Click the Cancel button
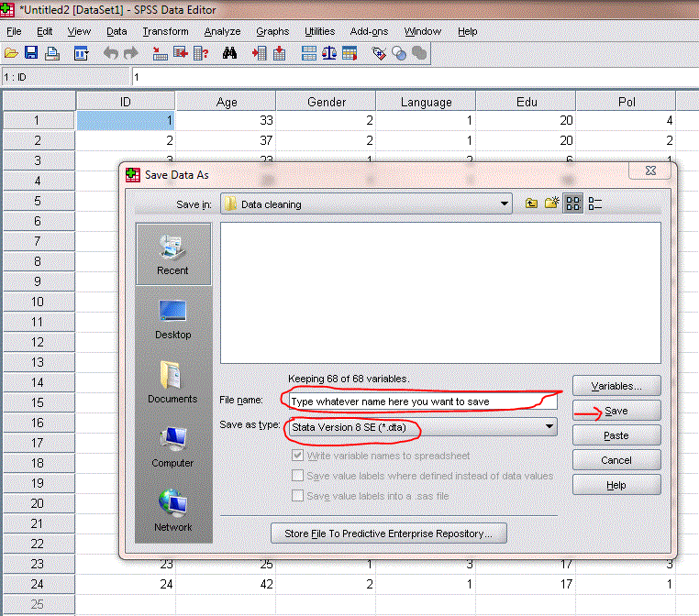 click(616, 459)
